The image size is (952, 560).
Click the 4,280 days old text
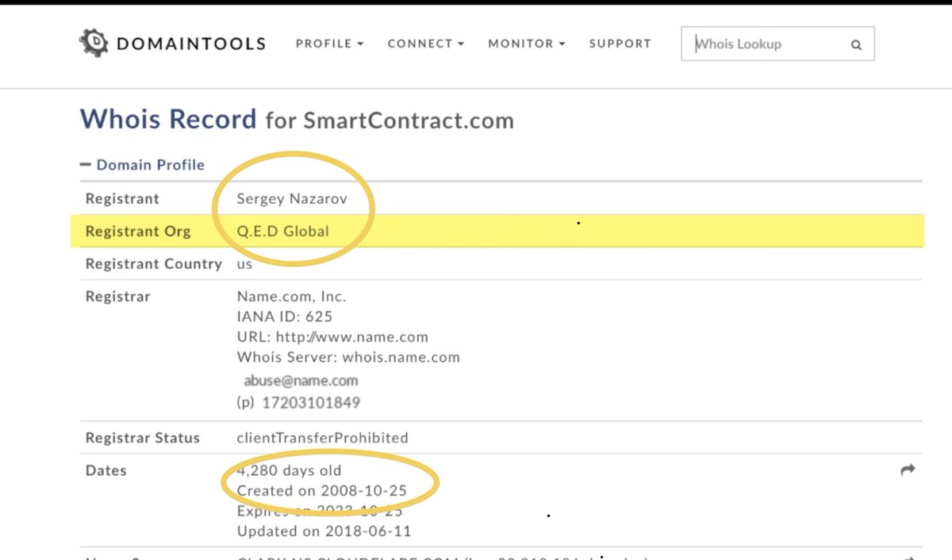point(289,470)
